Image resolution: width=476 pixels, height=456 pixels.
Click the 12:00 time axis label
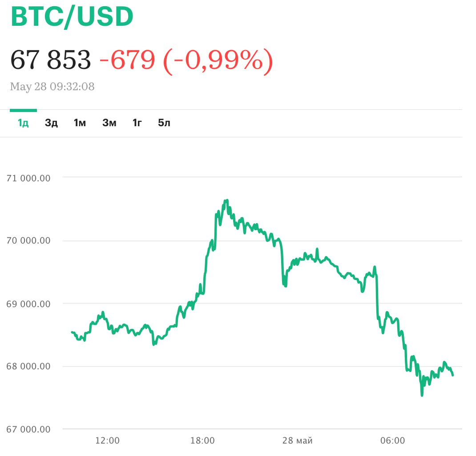[108, 441]
